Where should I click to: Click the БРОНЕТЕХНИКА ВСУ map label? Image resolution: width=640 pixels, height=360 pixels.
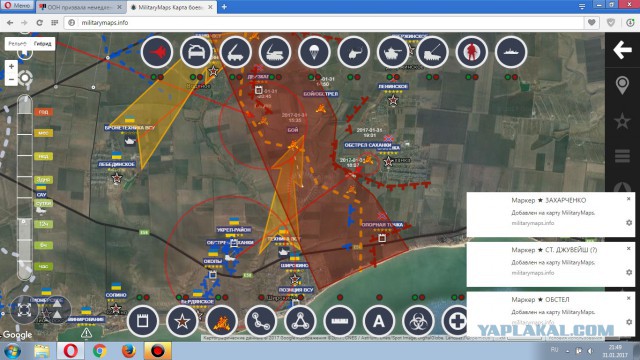coord(130,128)
